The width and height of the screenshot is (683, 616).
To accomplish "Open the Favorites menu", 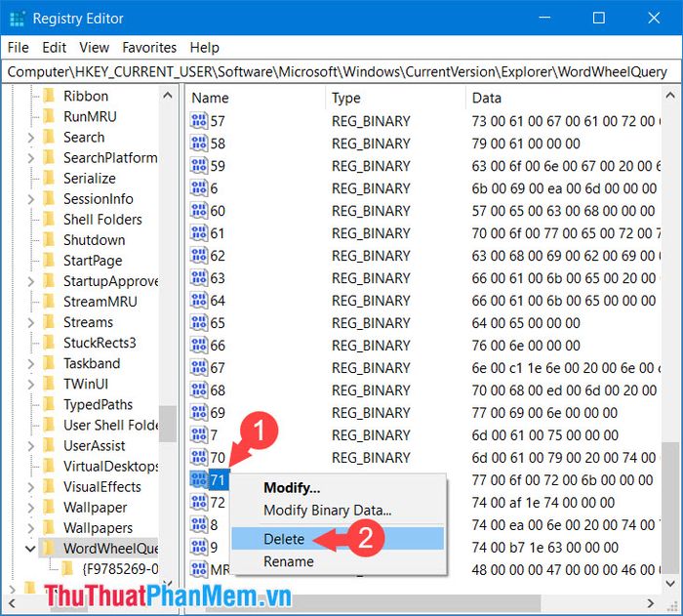I will pos(149,47).
